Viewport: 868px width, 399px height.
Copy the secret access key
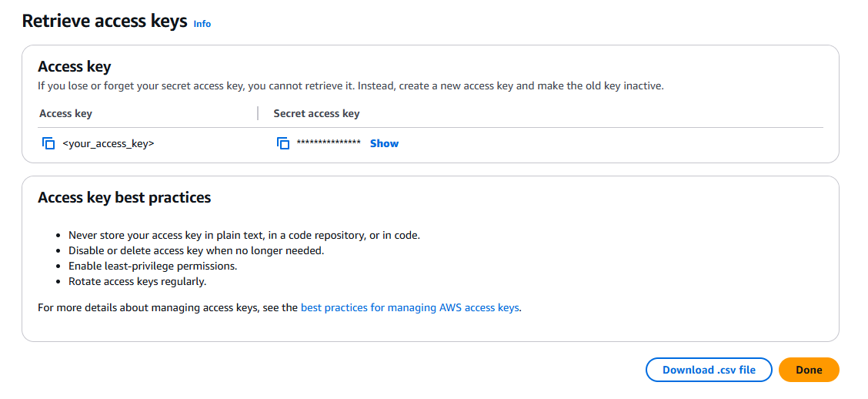click(283, 143)
